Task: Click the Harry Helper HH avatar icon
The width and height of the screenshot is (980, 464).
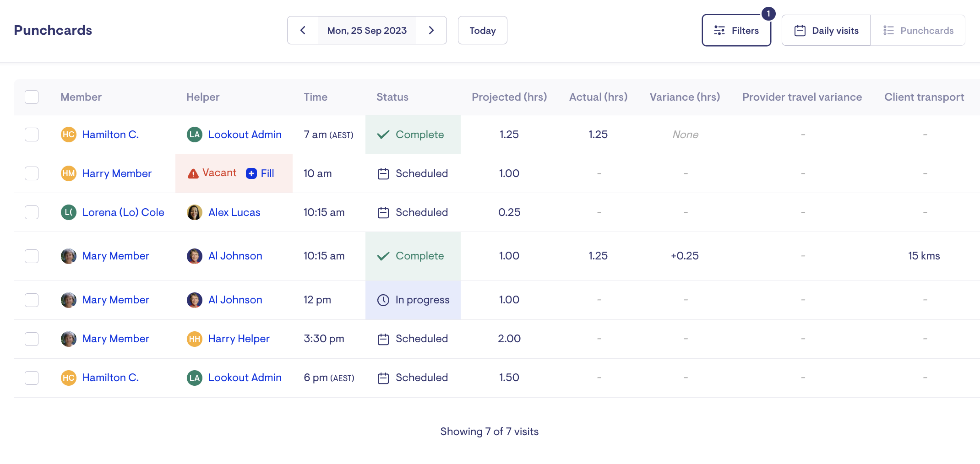Action: click(195, 339)
